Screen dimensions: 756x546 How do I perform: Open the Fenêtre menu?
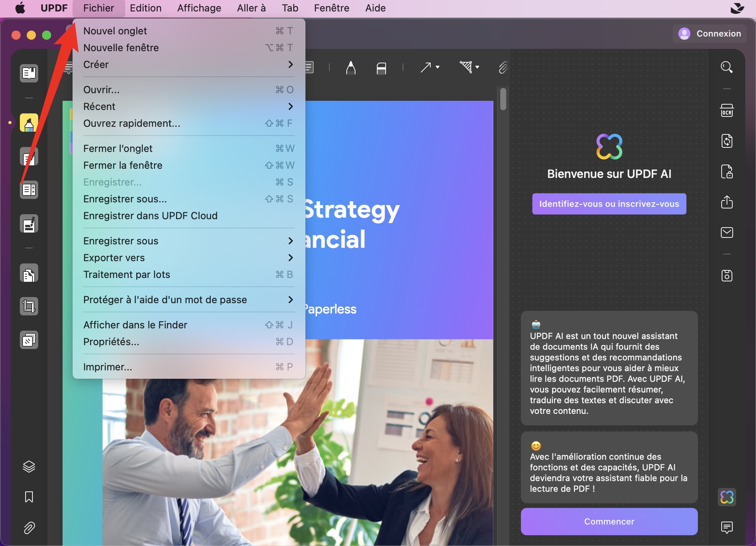(331, 8)
